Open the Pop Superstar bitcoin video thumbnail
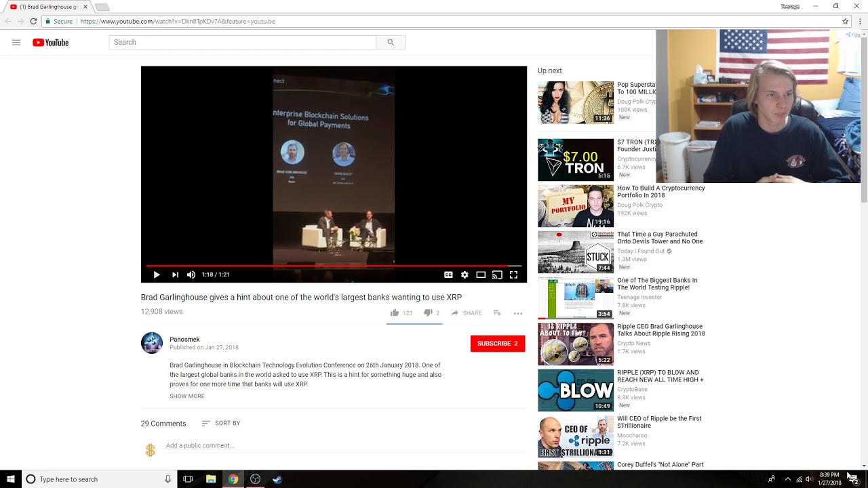Image resolution: width=868 pixels, height=488 pixels. coord(576,103)
